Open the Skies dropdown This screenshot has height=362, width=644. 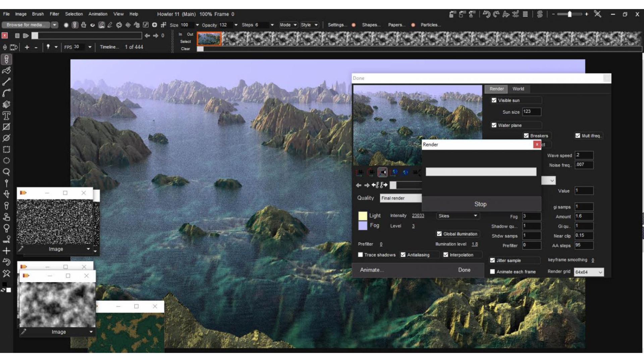pos(458,216)
